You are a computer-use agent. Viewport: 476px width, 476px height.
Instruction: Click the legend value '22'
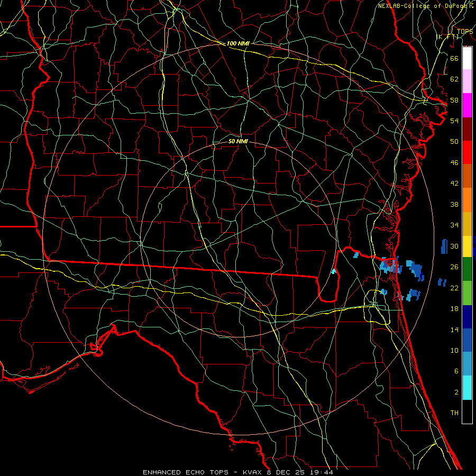[454, 288]
